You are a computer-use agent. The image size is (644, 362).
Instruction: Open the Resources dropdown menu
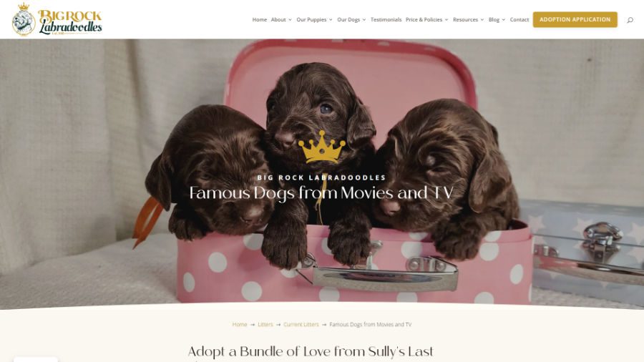(468, 20)
